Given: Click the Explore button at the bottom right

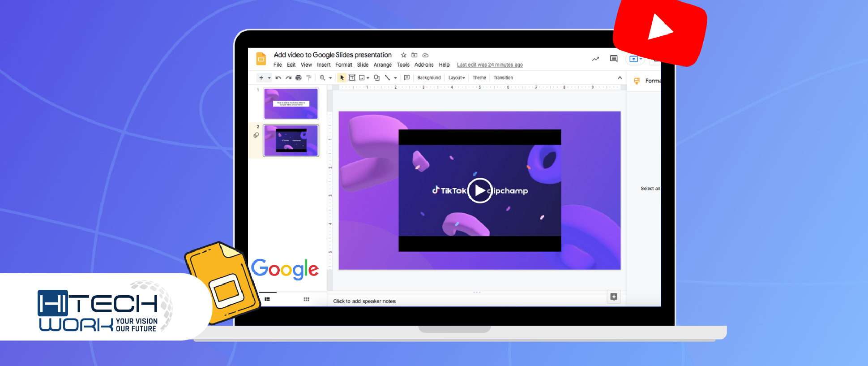Looking at the screenshot, I should 614,297.
